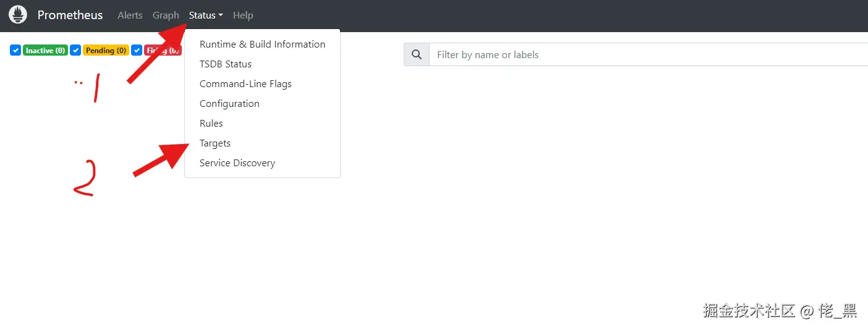The width and height of the screenshot is (868, 330).
Task: Uncheck the Inactive (0) checkbox
Action: tap(15, 51)
